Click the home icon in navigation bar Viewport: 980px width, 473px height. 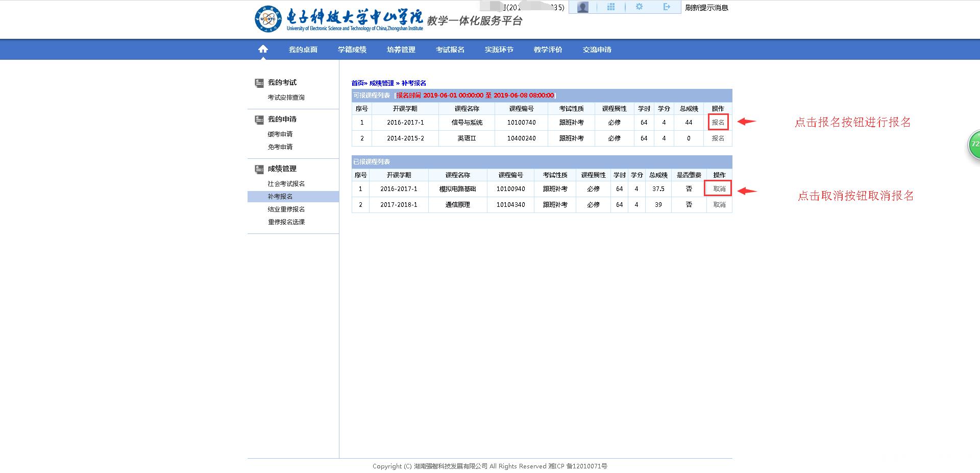(x=263, y=49)
